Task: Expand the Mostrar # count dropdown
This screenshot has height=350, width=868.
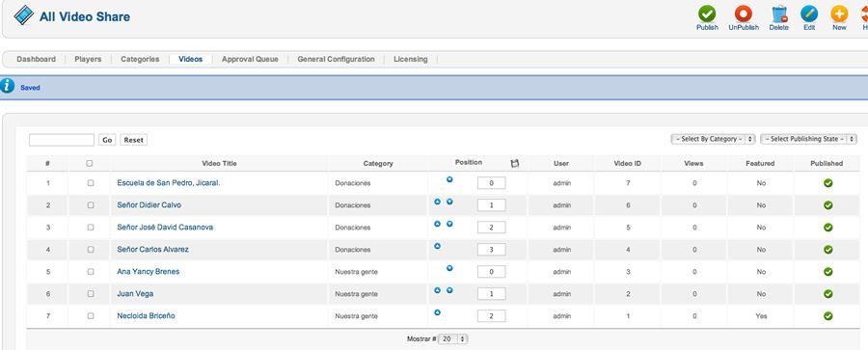Action: tap(453, 339)
